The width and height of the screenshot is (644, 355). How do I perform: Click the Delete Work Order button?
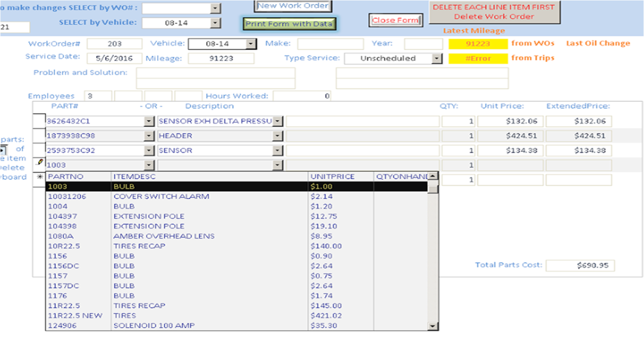[x=494, y=12]
